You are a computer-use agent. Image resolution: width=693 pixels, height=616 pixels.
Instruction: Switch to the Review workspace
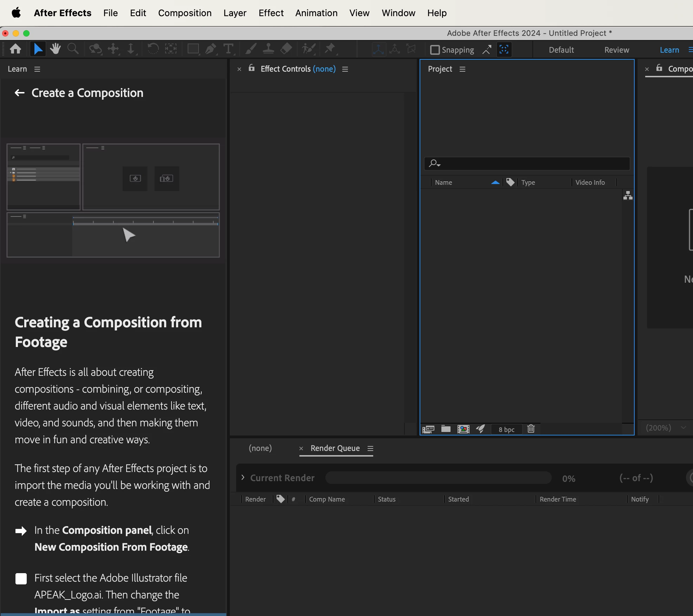[616, 50]
